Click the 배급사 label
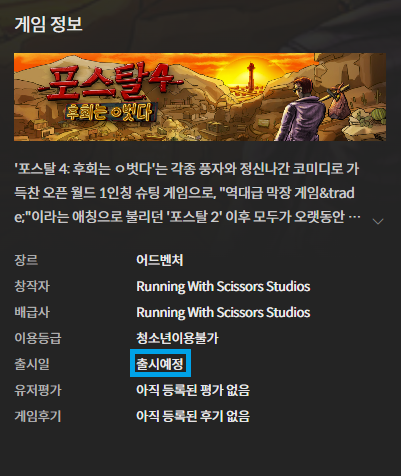Screen dimensions: 401x476 [x=32, y=312]
